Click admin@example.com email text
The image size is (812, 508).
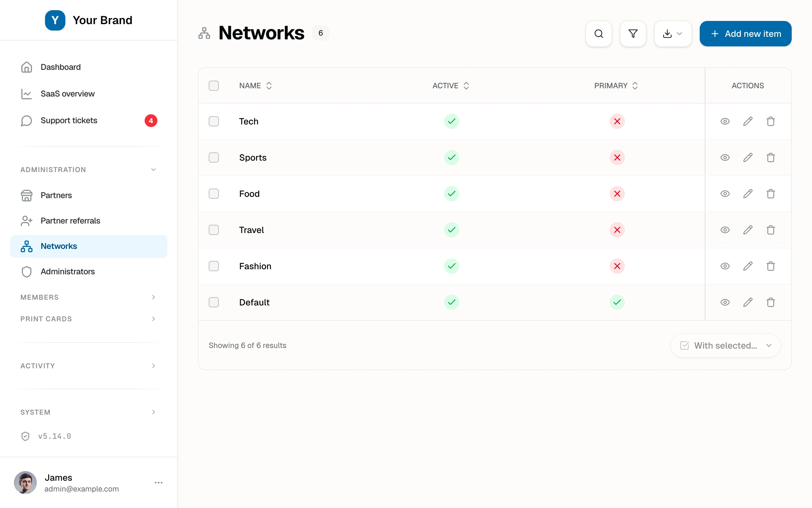tap(82, 489)
